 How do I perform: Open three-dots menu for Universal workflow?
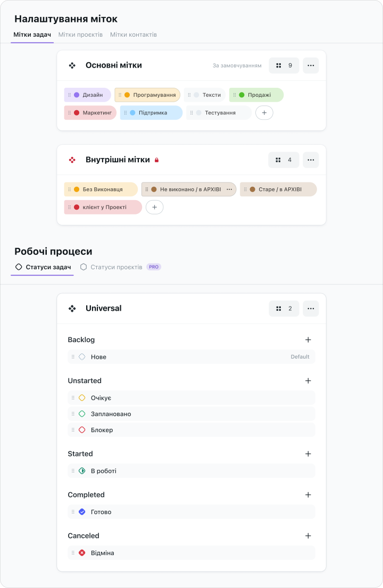(x=311, y=309)
